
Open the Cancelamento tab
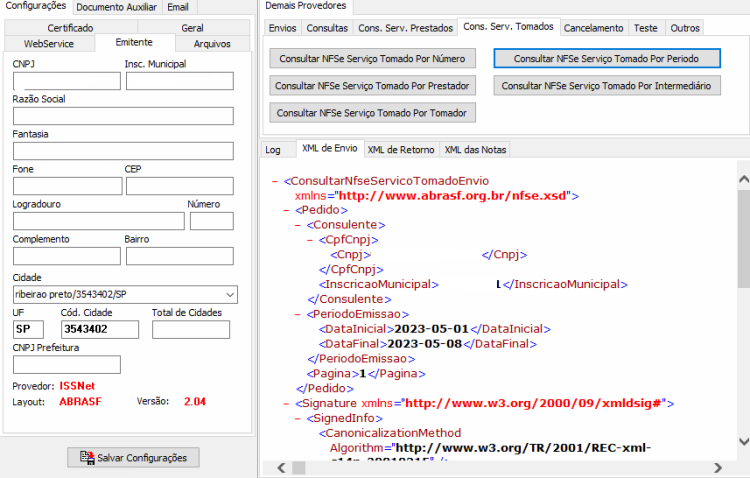coord(593,28)
